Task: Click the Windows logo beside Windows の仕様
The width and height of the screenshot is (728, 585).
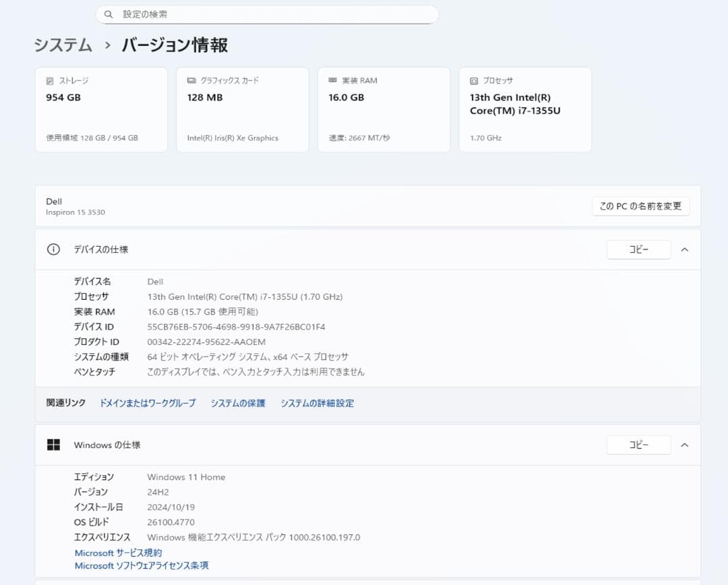Action: click(x=54, y=445)
